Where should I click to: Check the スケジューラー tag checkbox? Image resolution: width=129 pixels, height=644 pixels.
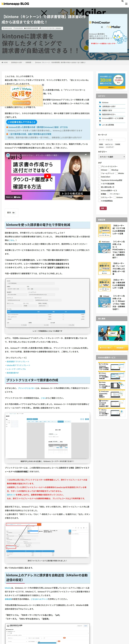(99, 197)
